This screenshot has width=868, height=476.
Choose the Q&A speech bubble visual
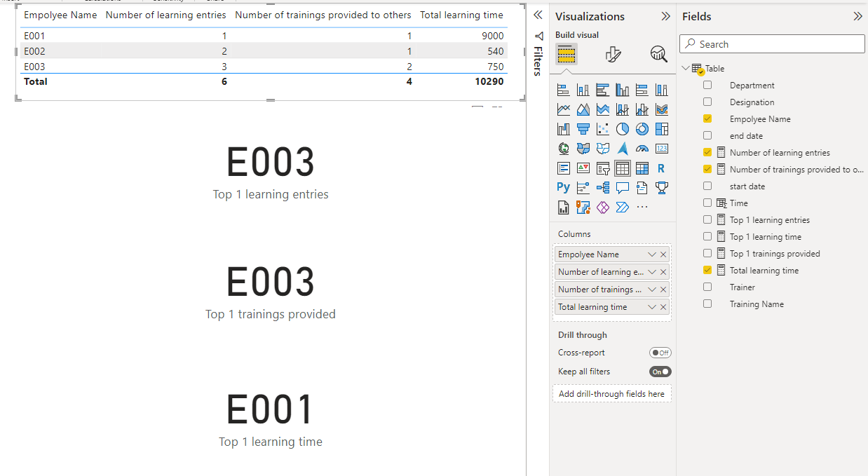pyautogui.click(x=622, y=188)
